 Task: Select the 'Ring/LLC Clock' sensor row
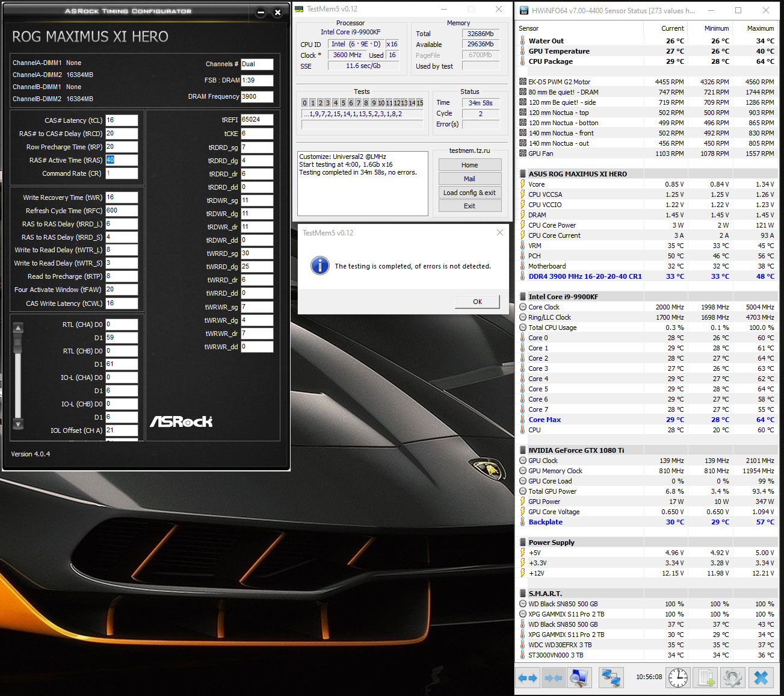pyautogui.click(x=647, y=317)
